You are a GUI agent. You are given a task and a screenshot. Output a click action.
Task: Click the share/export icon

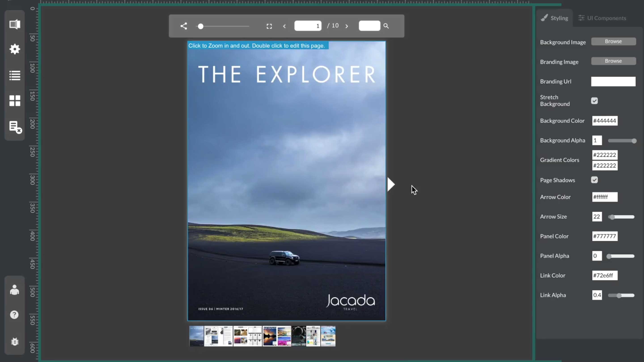[x=183, y=26]
